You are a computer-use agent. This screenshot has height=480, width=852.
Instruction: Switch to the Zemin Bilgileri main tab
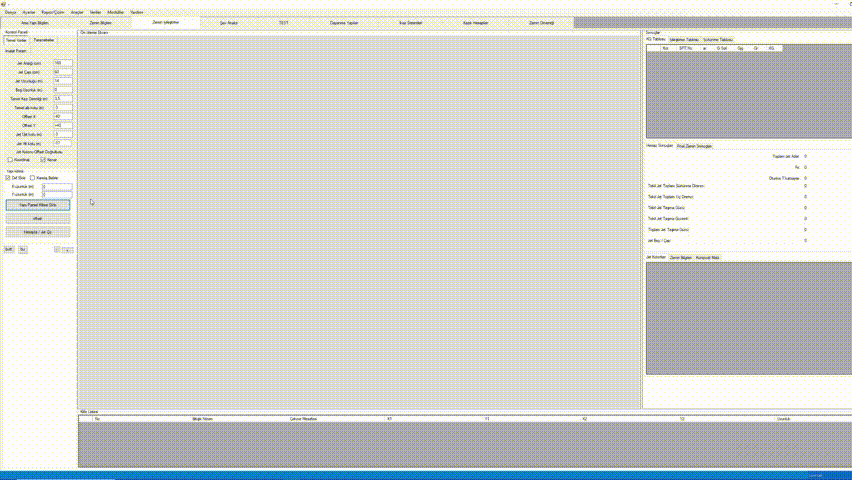[x=101, y=22]
